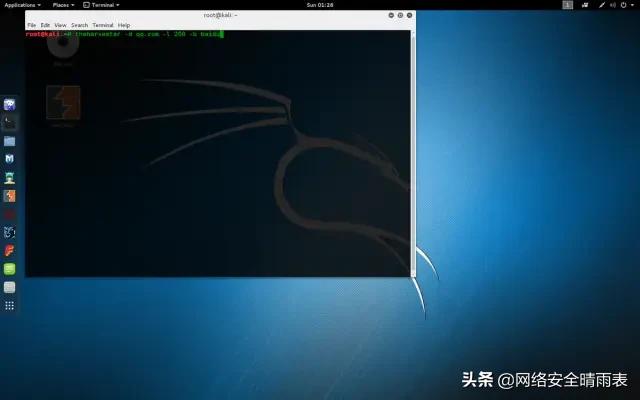Image resolution: width=640 pixels, height=400 pixels.
Task: Open the File menu in terminal window
Action: (x=31, y=25)
